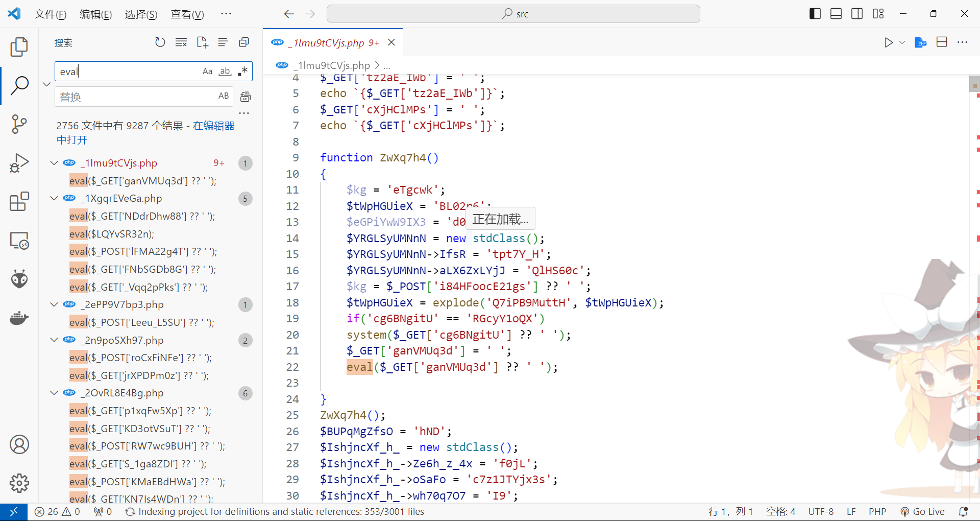Open the 文件(F) menu

tap(51, 14)
